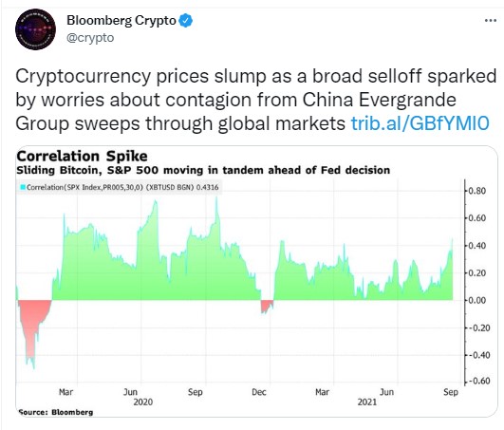The height and width of the screenshot is (430, 504).
Task: Click the 0.80 y-axis label
Action: 477,191
